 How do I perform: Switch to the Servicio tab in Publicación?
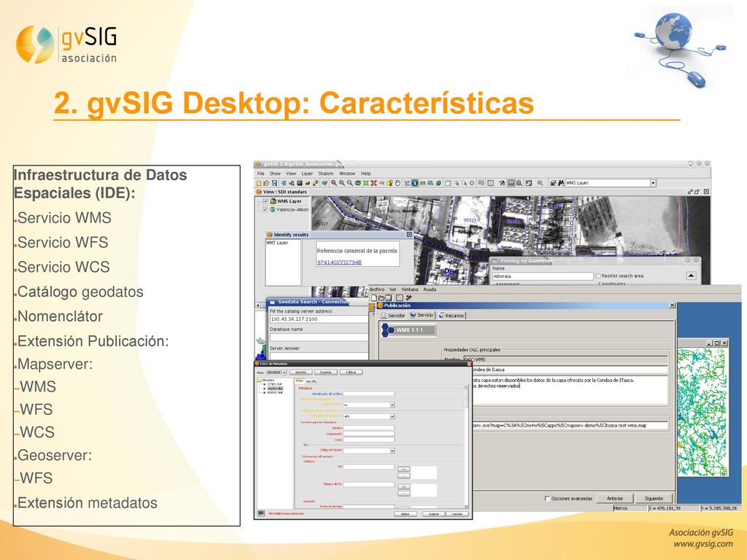click(422, 315)
